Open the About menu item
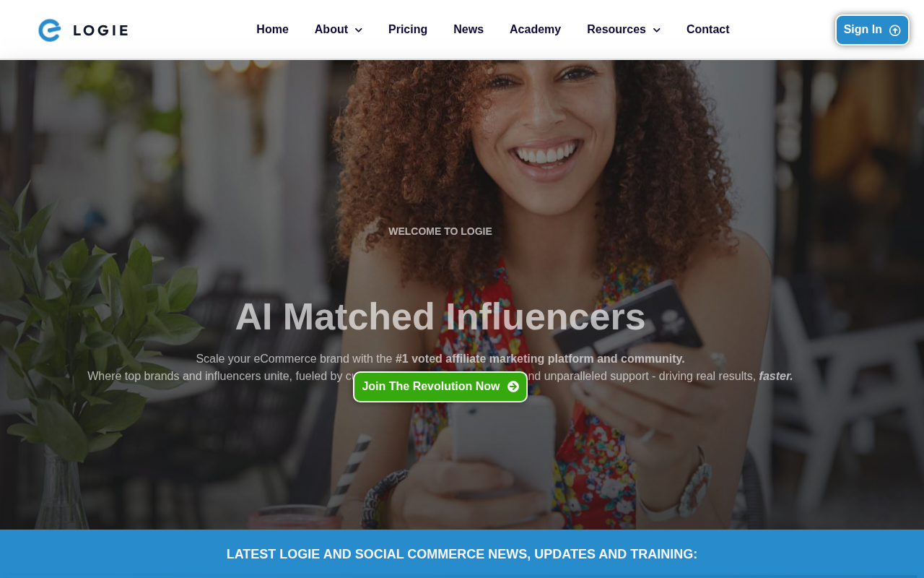This screenshot has width=924, height=578. point(331,30)
